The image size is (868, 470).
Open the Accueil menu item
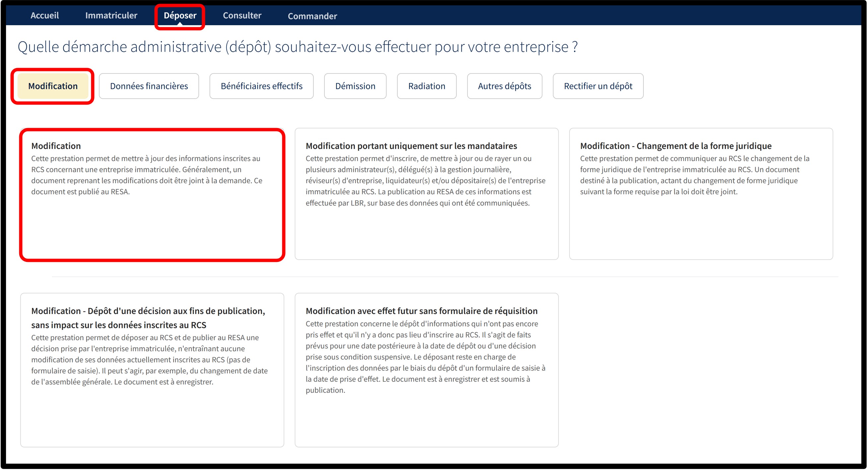pyautogui.click(x=44, y=16)
